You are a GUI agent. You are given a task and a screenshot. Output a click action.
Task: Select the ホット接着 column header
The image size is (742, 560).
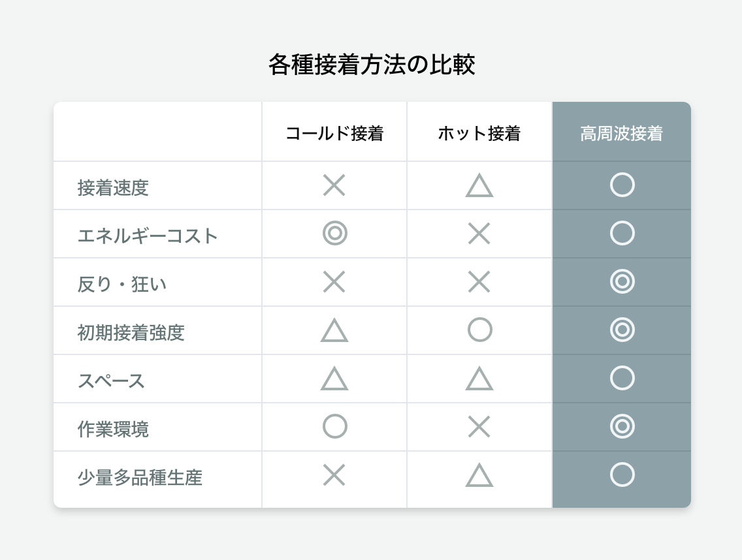[x=479, y=134]
